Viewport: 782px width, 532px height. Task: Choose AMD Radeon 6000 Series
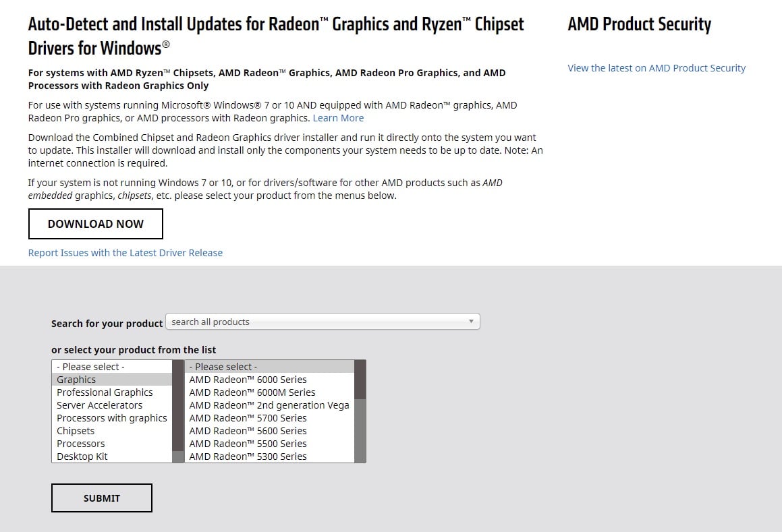click(x=269, y=380)
